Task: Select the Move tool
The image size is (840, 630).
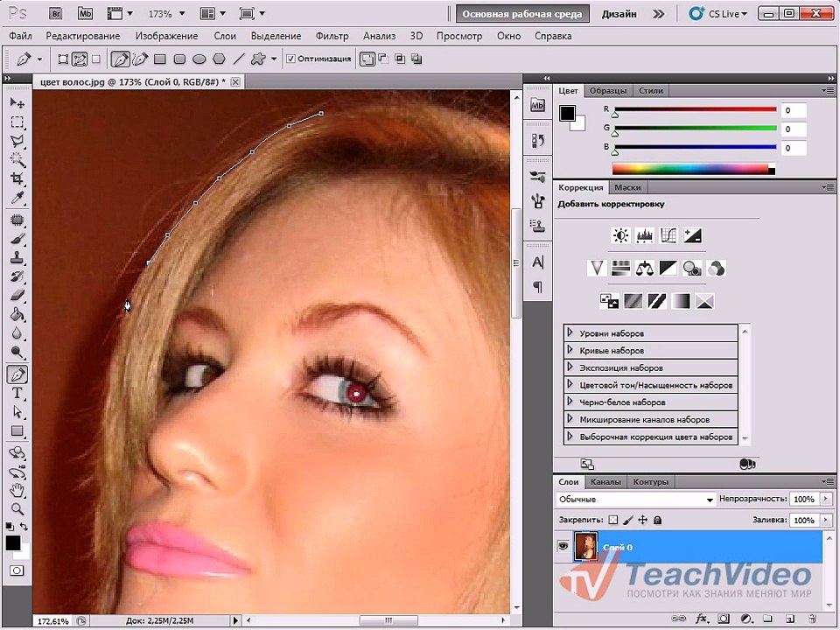Action: pyautogui.click(x=17, y=102)
